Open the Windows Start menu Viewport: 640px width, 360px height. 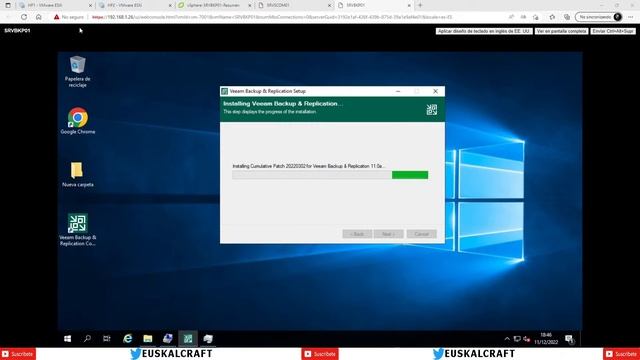68,338
